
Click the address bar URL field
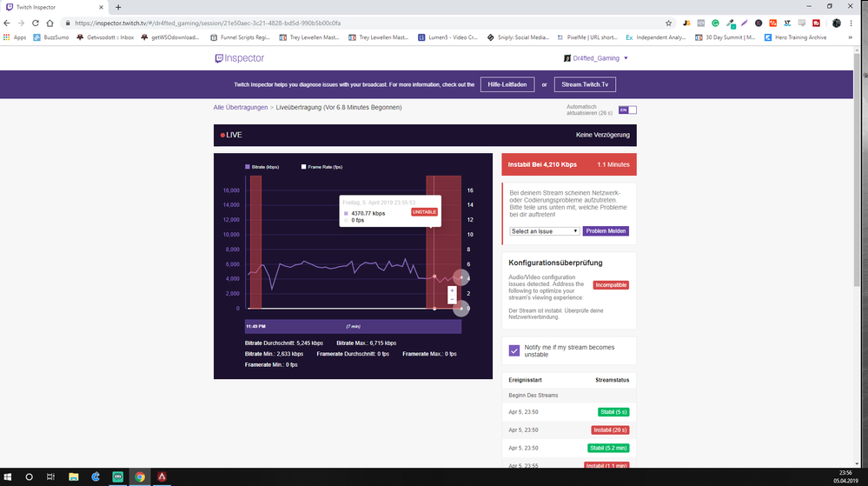[365, 23]
